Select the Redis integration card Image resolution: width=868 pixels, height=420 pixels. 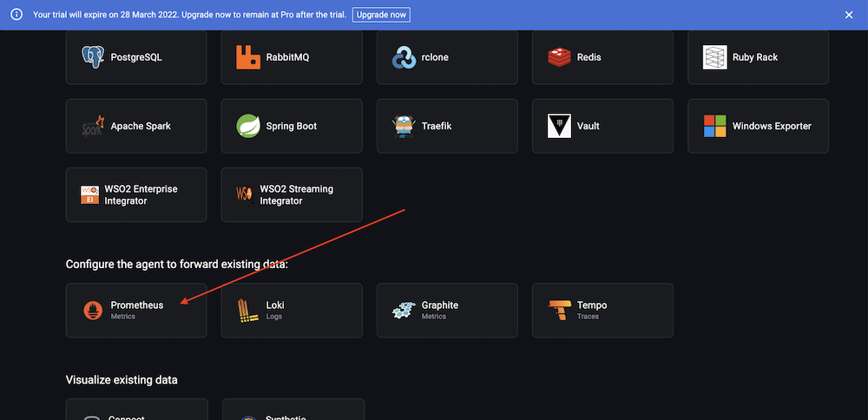603,57
